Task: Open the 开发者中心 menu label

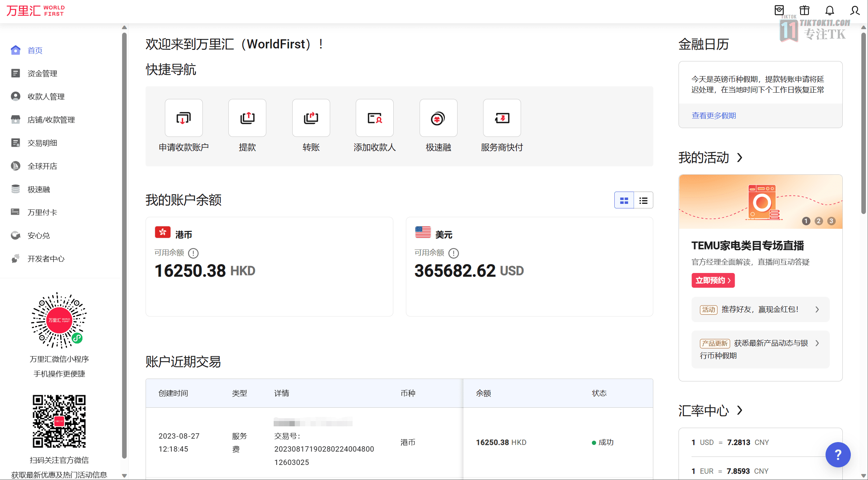Action: pyautogui.click(x=46, y=259)
